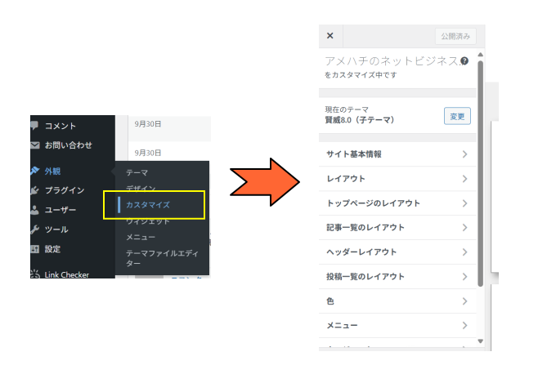The width and height of the screenshot is (556, 392).
Task: Expand the トップページのレイアウト section
Action: point(397,203)
